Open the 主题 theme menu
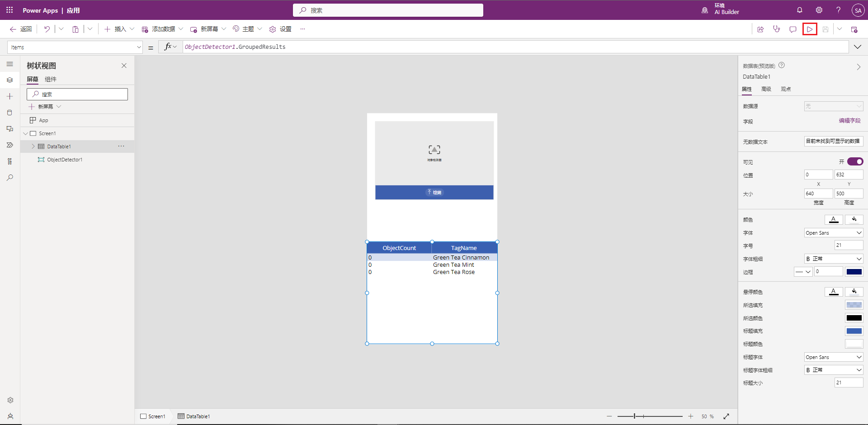This screenshot has height=425, width=868. (247, 29)
